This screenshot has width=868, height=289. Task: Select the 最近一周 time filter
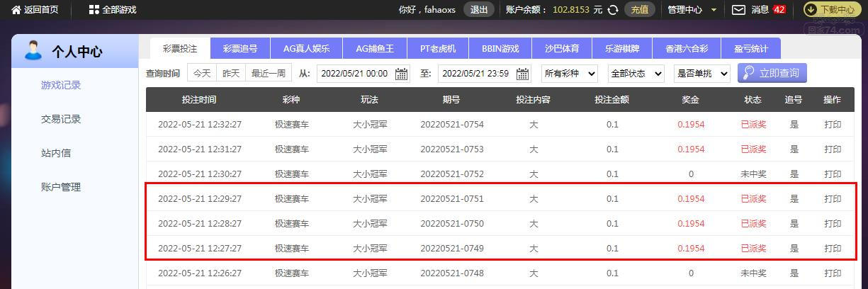269,74
